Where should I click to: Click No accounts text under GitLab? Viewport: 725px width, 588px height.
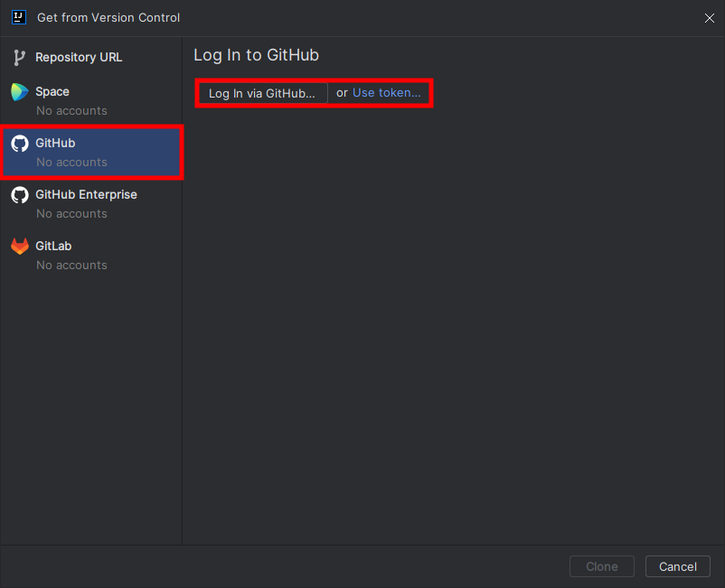pos(71,266)
